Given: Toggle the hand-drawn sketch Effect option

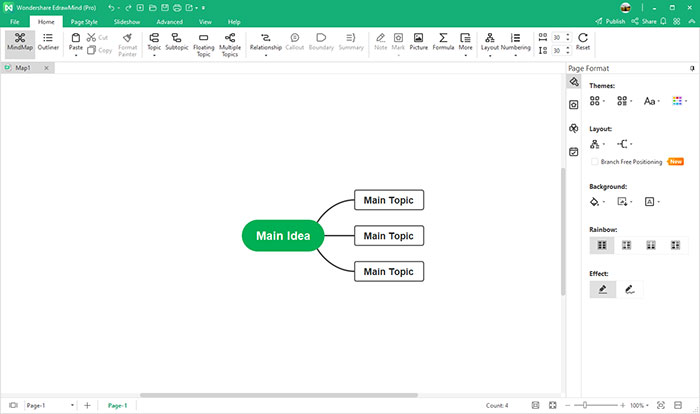Looking at the screenshot, I should [630, 289].
